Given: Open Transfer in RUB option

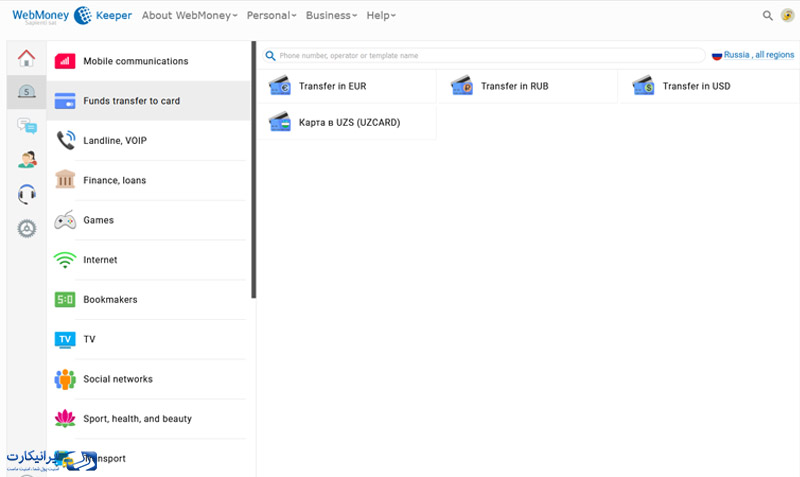Looking at the screenshot, I should pyautogui.click(x=528, y=86).
